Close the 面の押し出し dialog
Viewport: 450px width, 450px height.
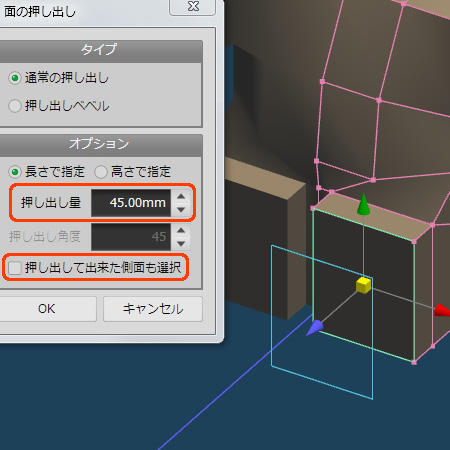[x=193, y=7]
